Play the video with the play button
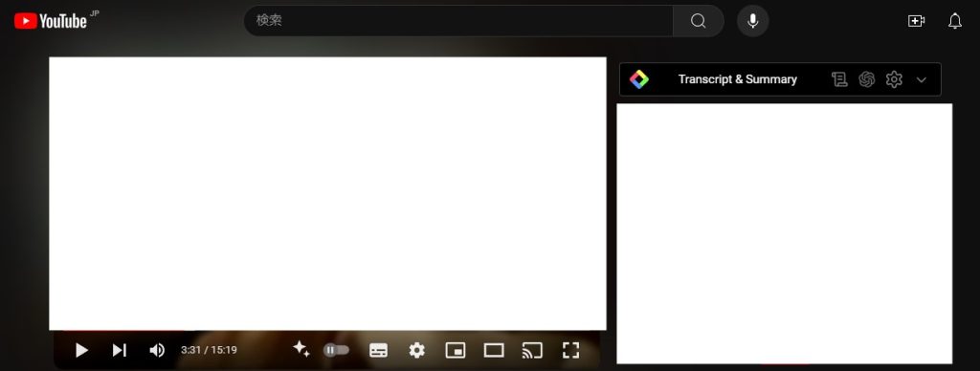 click(x=81, y=350)
